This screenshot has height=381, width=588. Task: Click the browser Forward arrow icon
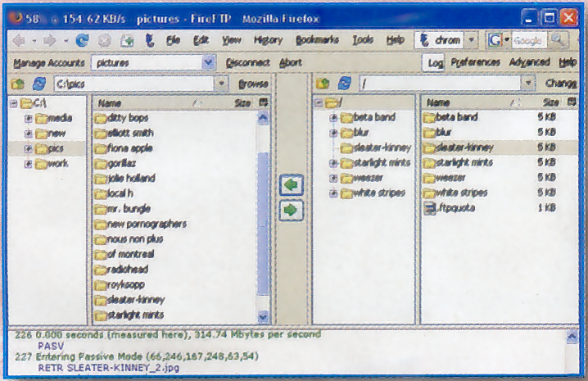(x=49, y=40)
